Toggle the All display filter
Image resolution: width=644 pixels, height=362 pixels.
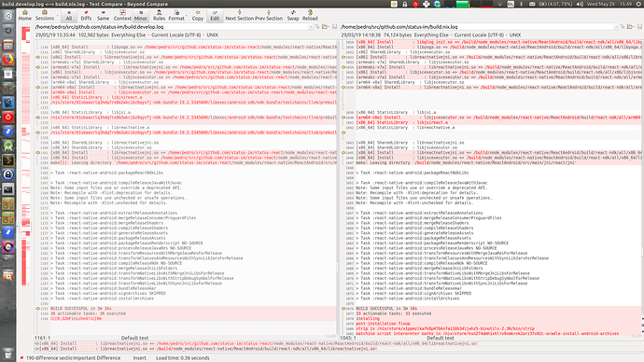[x=68, y=16]
